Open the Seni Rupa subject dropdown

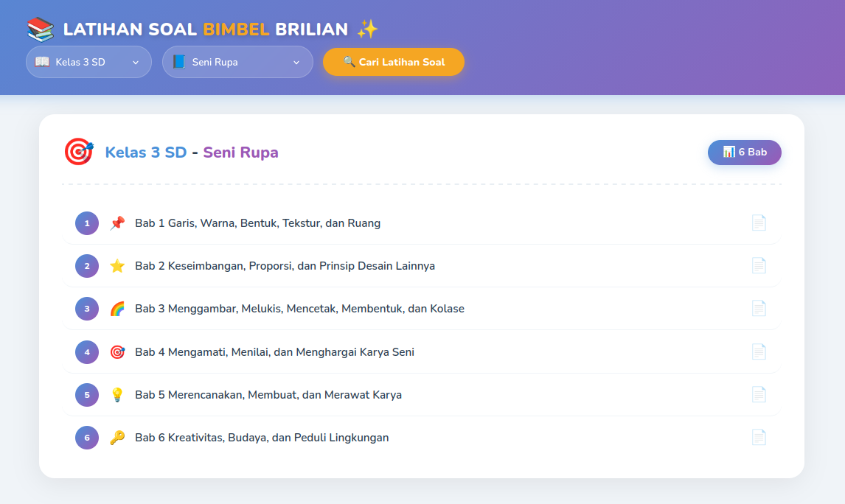(237, 62)
